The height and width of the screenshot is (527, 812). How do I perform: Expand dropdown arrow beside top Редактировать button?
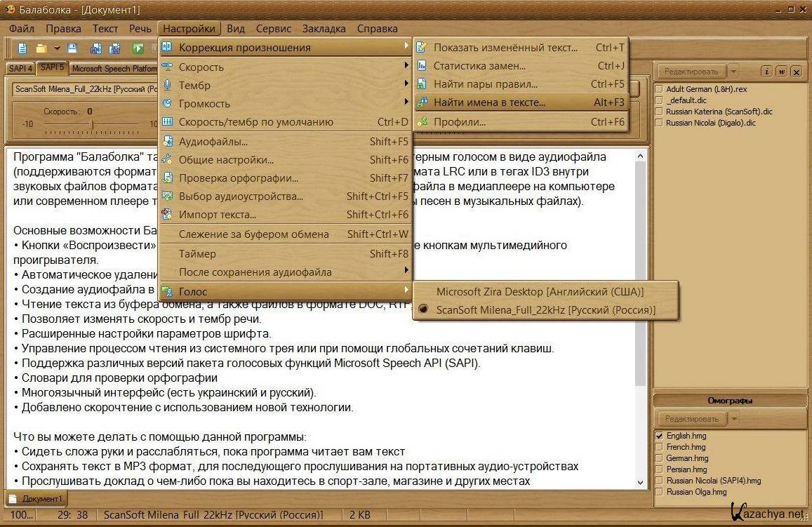click(x=733, y=72)
